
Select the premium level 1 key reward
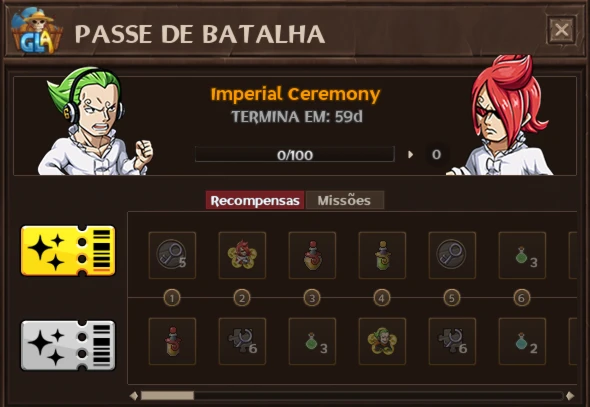pos(172,255)
